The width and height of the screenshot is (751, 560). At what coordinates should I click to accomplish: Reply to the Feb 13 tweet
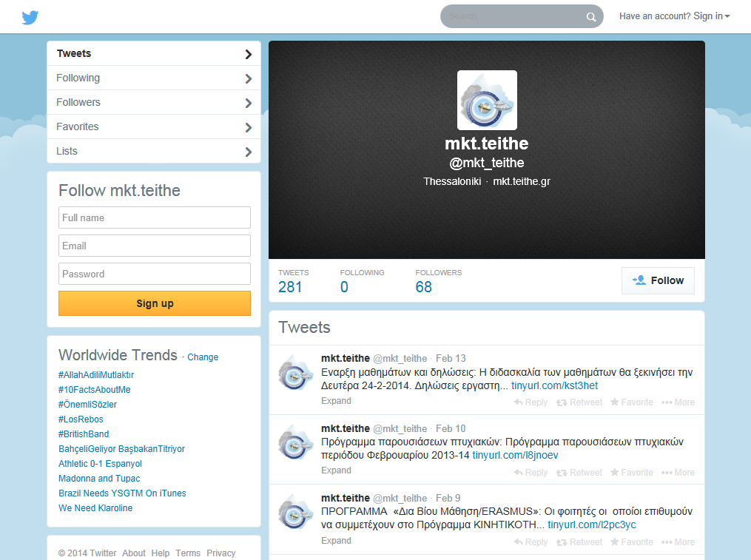[531, 402]
